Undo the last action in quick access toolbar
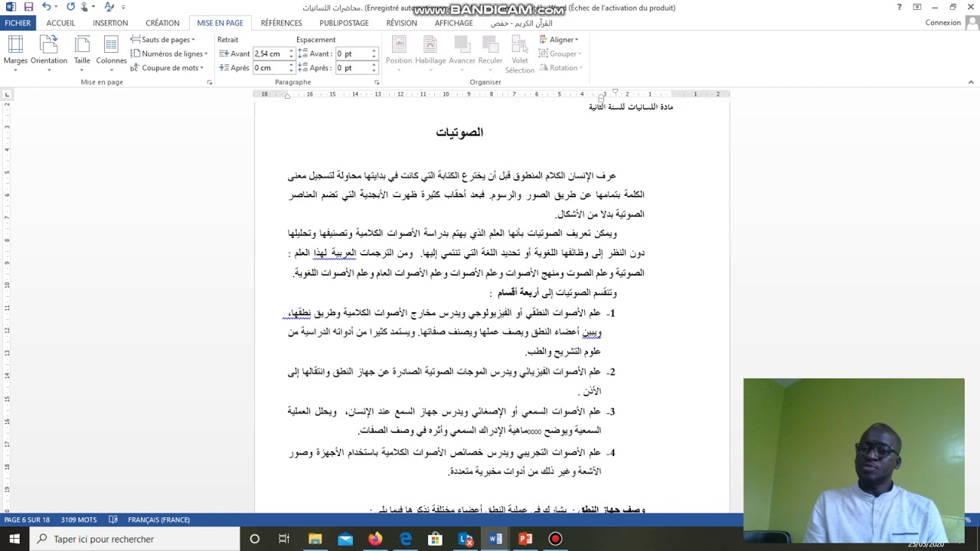Viewport: 980px width, 551px height. click(46, 7)
